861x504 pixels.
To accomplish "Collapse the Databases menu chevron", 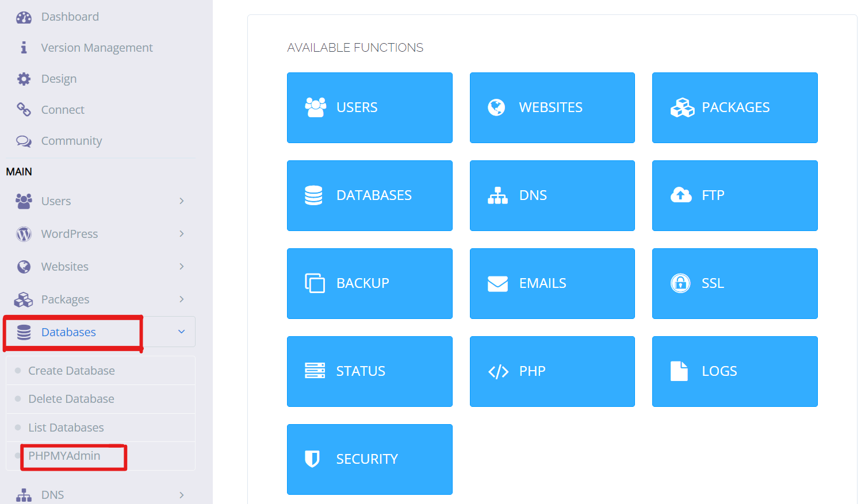I will 182,332.
